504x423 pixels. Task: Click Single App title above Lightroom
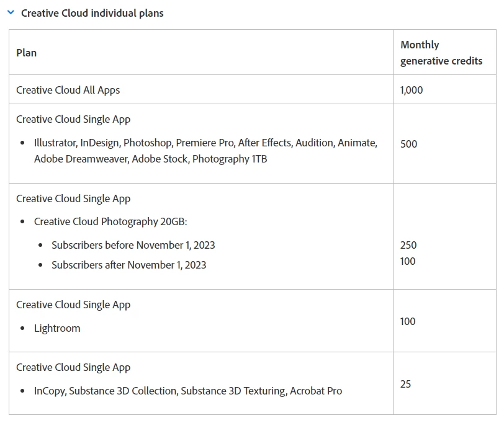click(73, 305)
